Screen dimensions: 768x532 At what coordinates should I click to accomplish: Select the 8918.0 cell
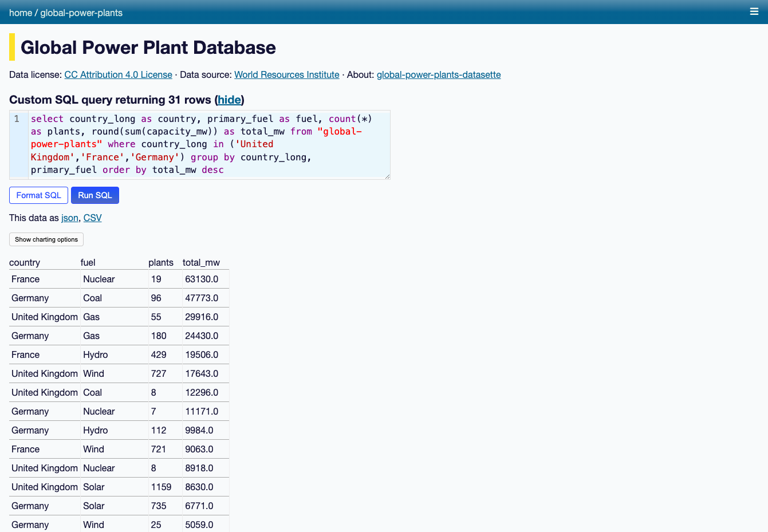(x=206, y=468)
